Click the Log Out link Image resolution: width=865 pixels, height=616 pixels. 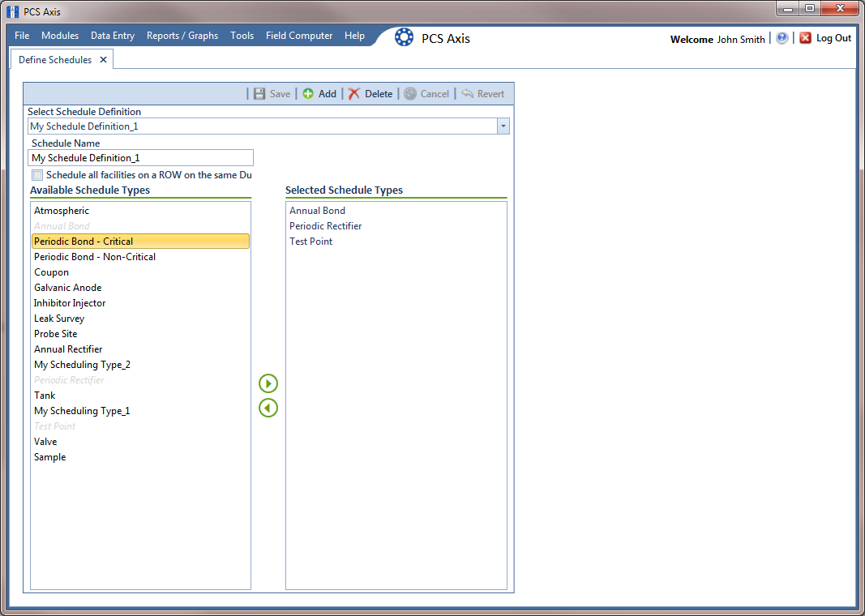click(x=833, y=38)
